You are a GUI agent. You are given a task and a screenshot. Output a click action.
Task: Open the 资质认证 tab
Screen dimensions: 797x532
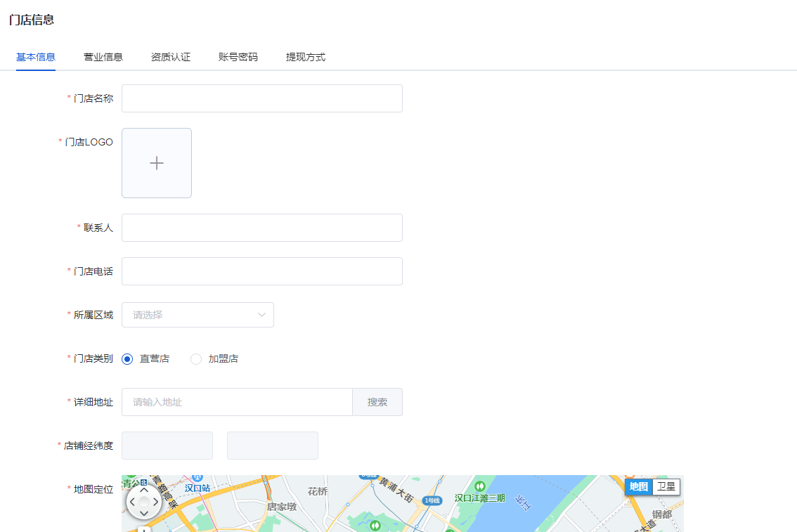coord(171,57)
